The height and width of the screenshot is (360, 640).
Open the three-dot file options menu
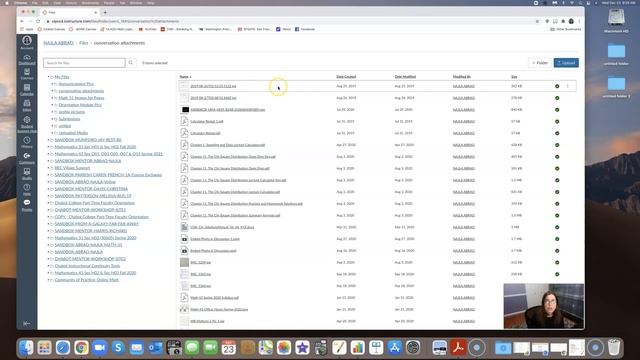(567, 86)
